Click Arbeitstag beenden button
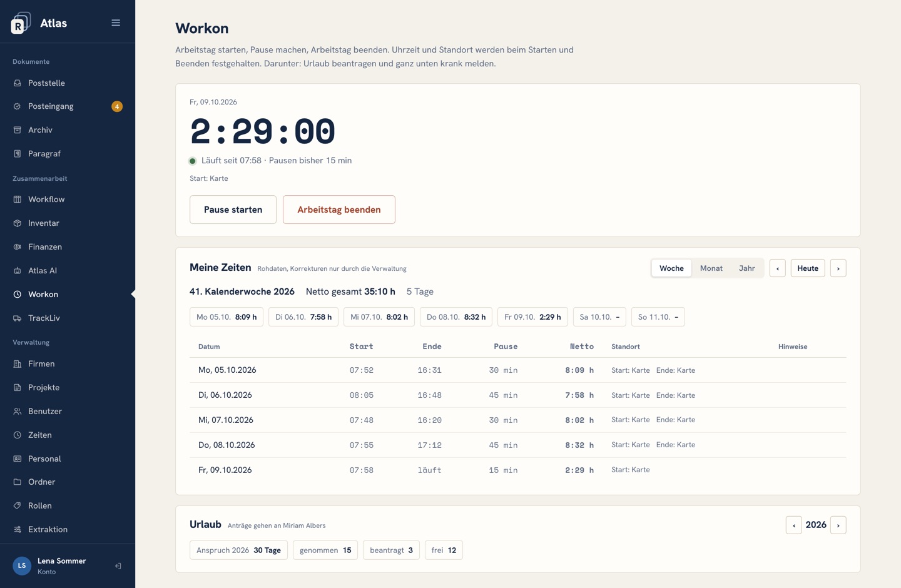 click(x=339, y=210)
